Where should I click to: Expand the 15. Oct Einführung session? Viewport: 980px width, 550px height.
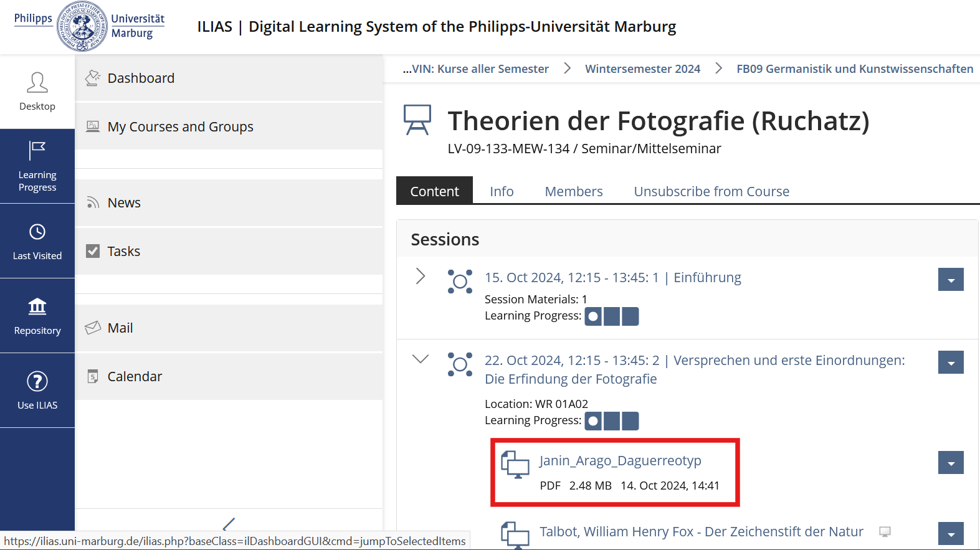coord(421,276)
